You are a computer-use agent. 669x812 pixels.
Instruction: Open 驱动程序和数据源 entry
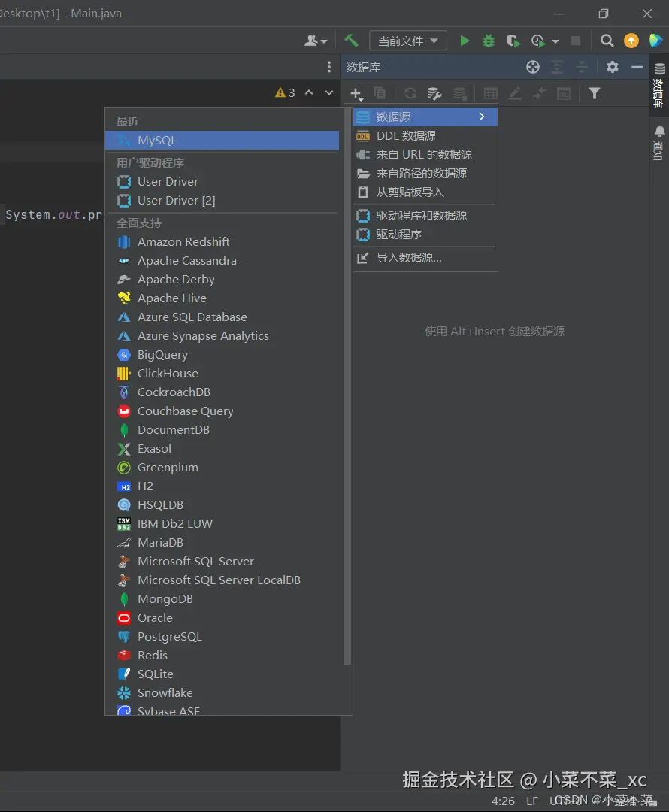(425, 216)
